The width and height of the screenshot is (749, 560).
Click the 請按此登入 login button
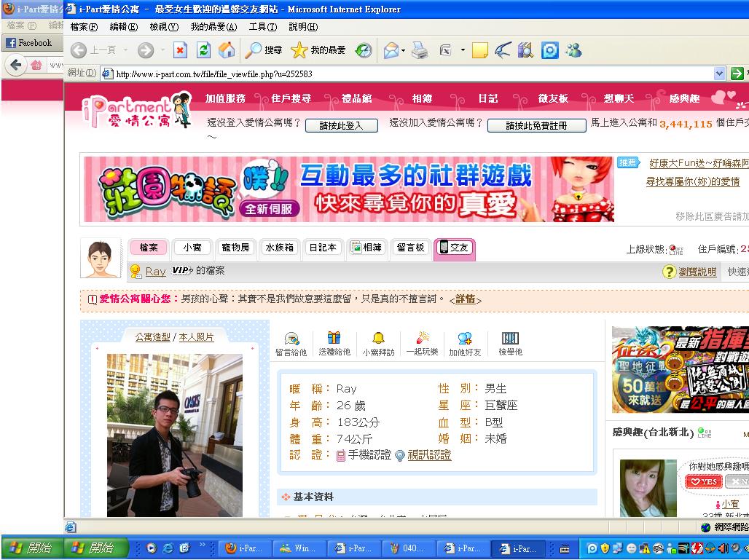[x=342, y=125]
